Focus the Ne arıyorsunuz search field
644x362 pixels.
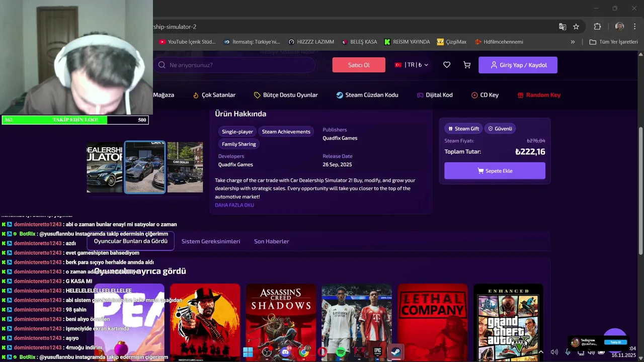click(x=234, y=65)
